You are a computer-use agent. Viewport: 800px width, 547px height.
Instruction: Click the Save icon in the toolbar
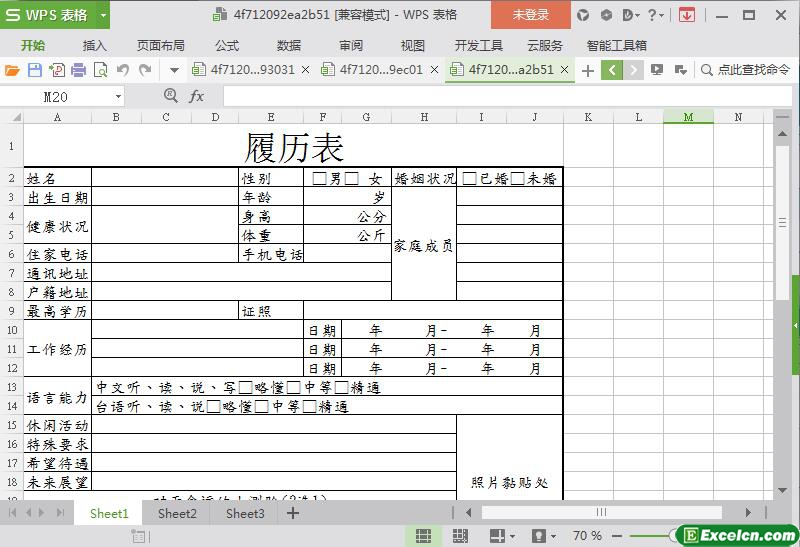tap(34, 70)
